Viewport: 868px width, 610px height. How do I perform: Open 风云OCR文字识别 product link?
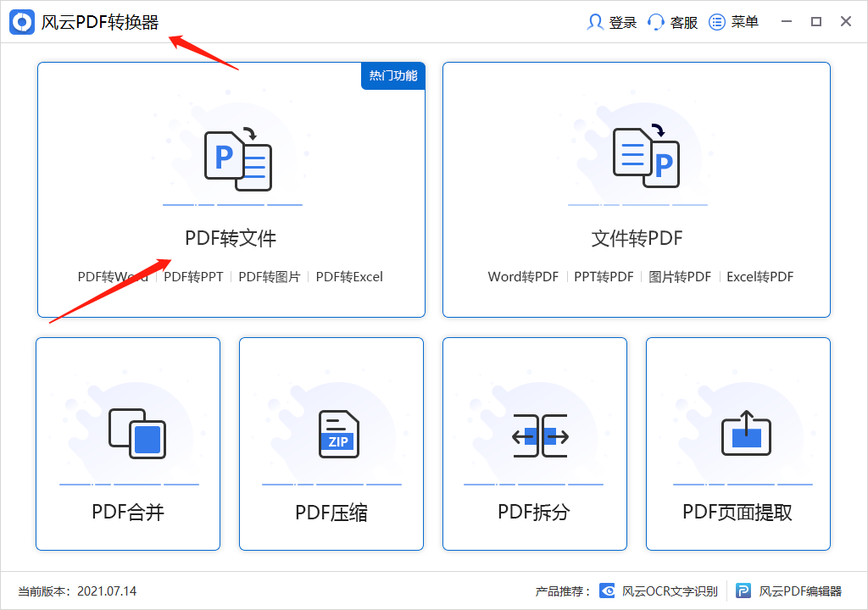(670, 591)
